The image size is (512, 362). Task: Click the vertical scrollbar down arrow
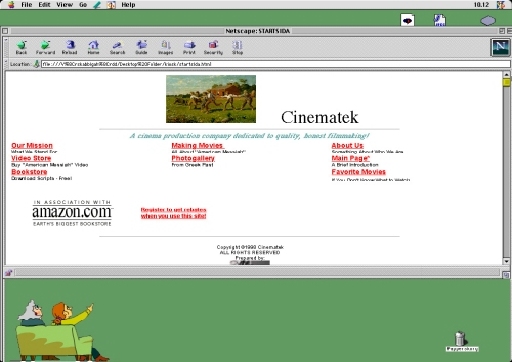point(506,261)
